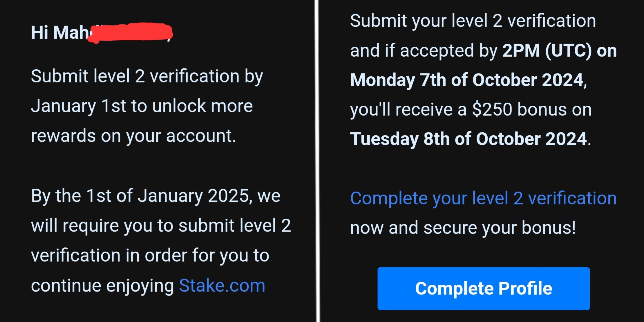Click the white divider between the two panels

point(318,161)
